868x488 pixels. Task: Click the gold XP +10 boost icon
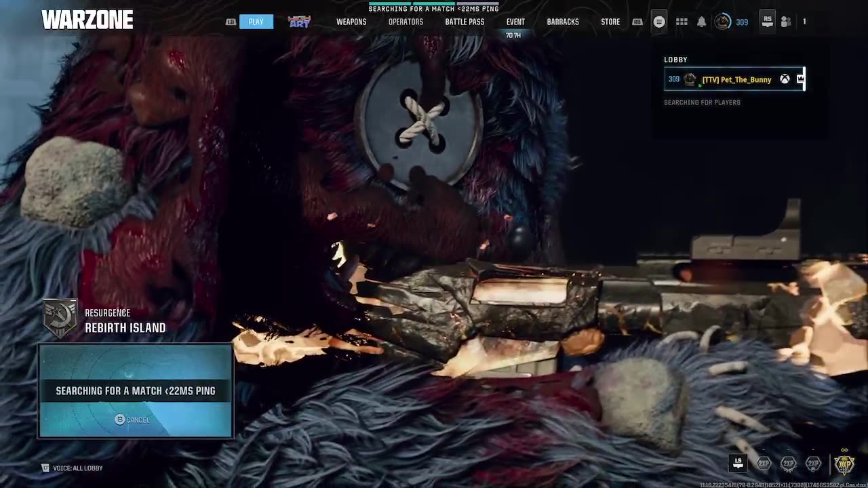coord(844,463)
